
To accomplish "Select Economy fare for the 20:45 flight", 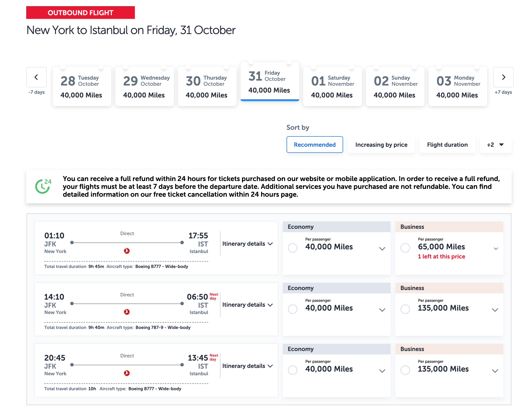I will [x=293, y=370].
